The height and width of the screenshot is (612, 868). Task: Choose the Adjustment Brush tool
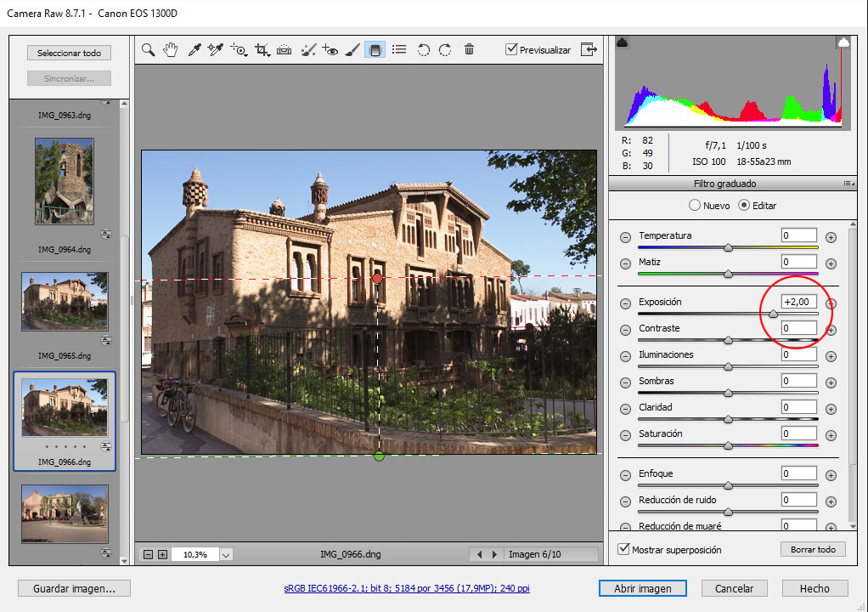352,50
